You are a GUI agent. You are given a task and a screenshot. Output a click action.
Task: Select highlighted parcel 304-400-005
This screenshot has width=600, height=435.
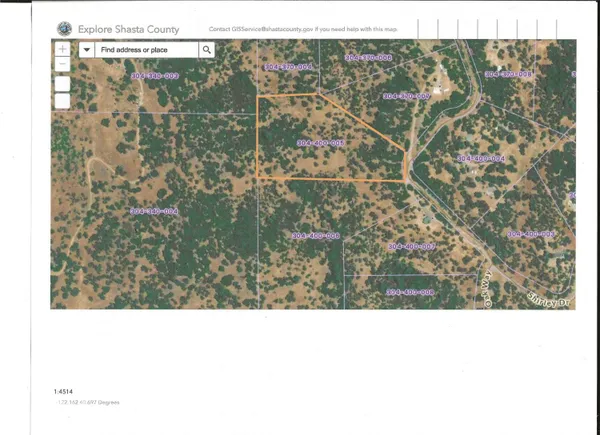321,143
